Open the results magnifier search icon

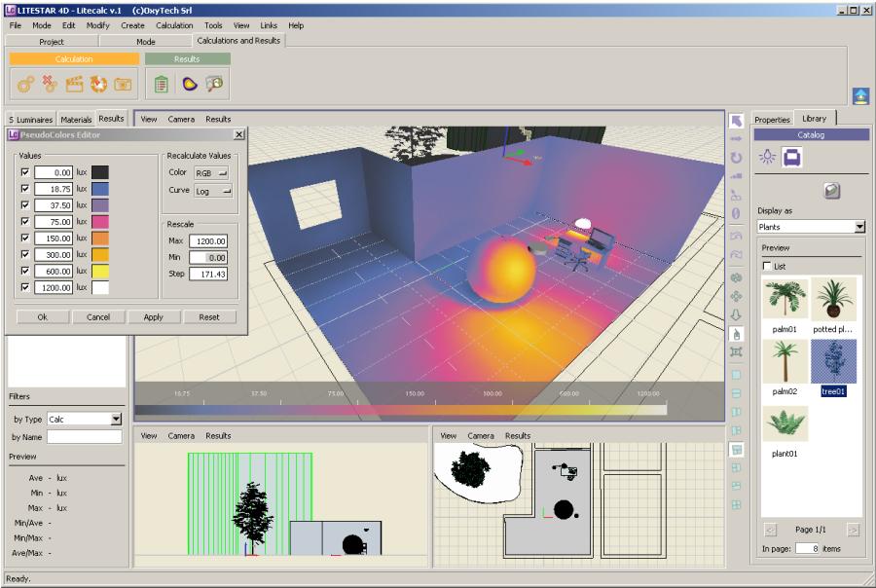217,85
